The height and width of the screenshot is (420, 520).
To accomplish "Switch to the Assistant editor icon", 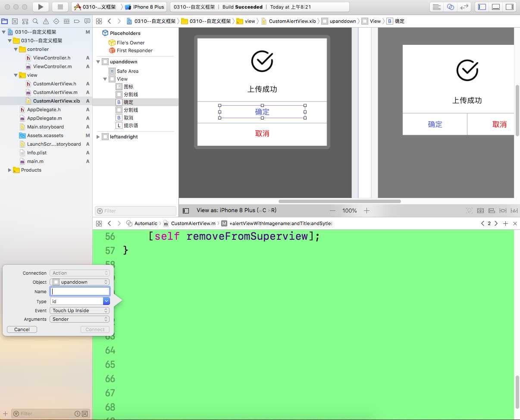I will (x=451, y=7).
